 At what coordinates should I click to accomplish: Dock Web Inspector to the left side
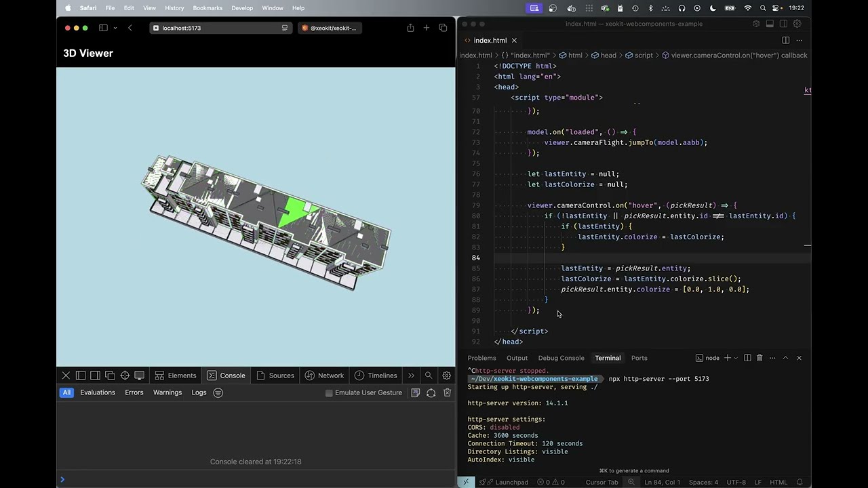[x=81, y=375]
